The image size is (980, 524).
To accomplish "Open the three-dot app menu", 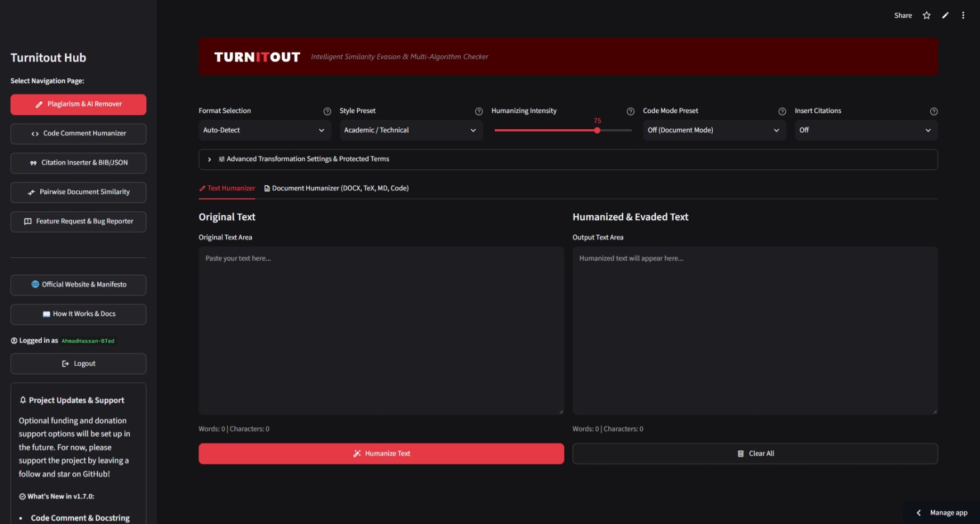I will pyautogui.click(x=963, y=16).
